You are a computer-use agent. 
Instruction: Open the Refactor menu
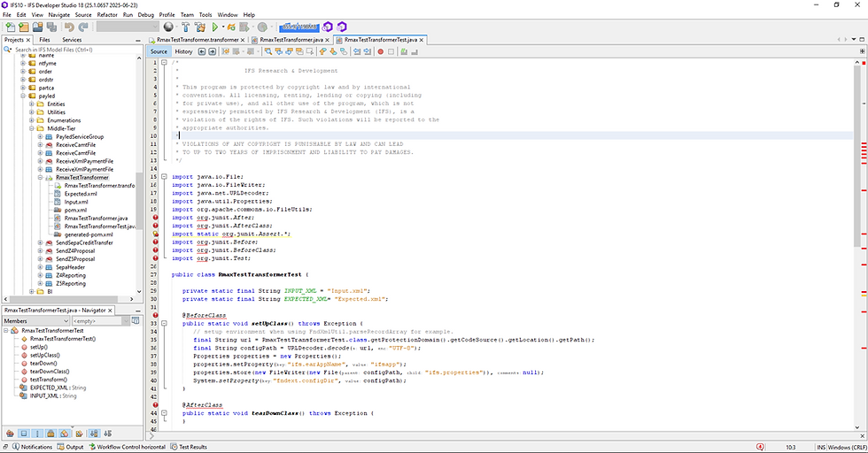pyautogui.click(x=107, y=15)
